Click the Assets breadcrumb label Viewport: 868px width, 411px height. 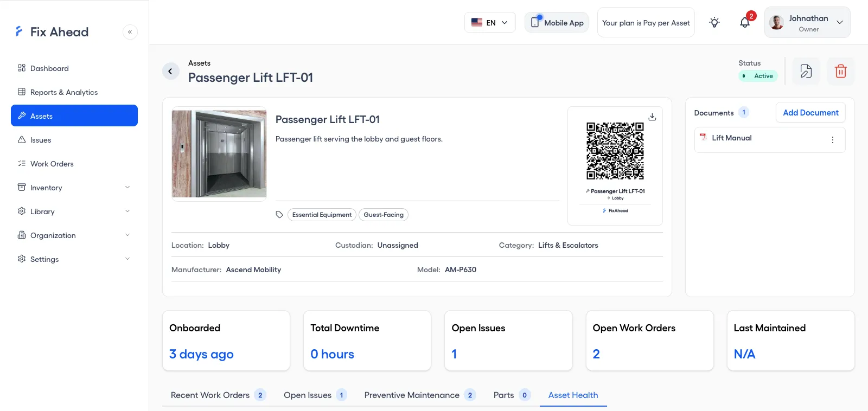tap(200, 63)
